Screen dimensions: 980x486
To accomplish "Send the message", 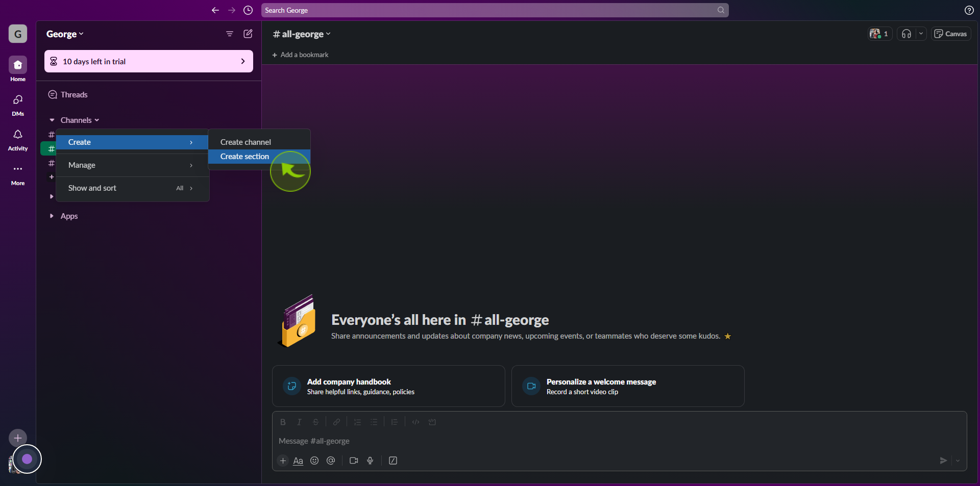I will (x=943, y=461).
